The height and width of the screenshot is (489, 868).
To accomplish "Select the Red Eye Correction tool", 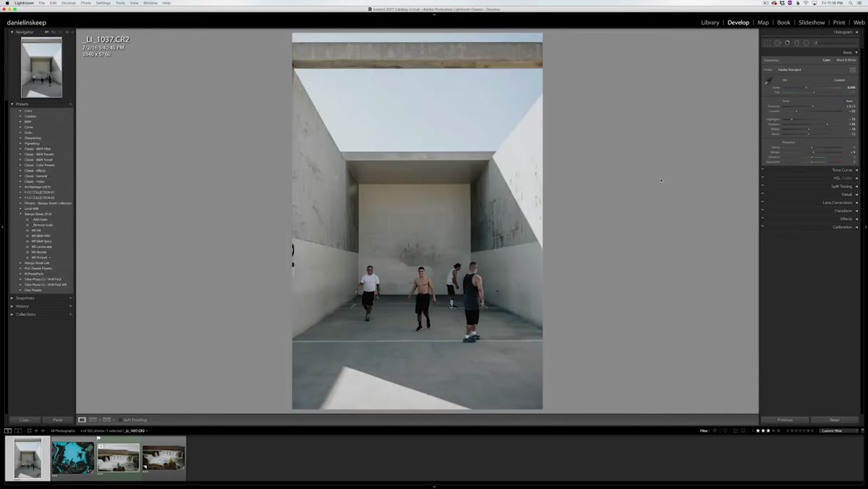I will point(787,43).
